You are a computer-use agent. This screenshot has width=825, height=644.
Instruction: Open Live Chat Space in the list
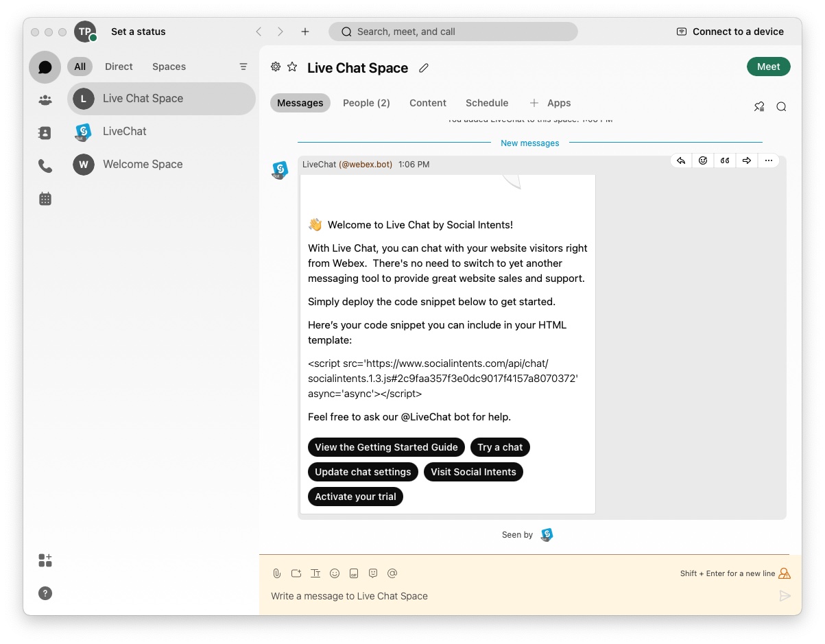(161, 99)
